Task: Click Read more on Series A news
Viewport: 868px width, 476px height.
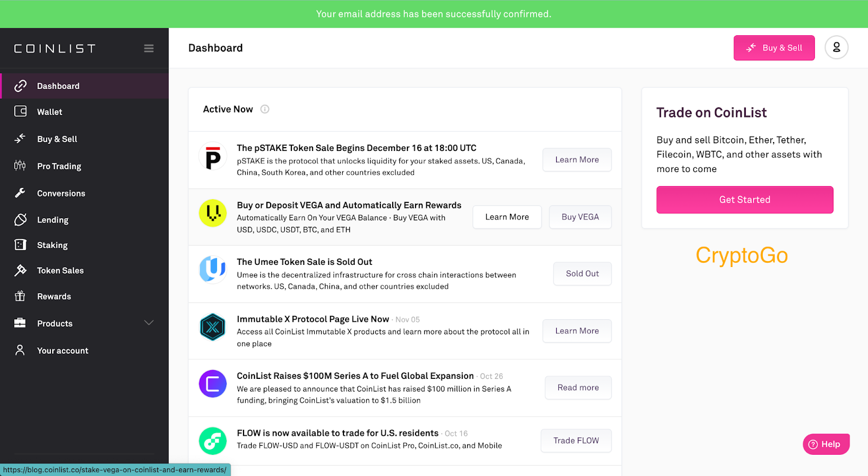Action: (578, 388)
